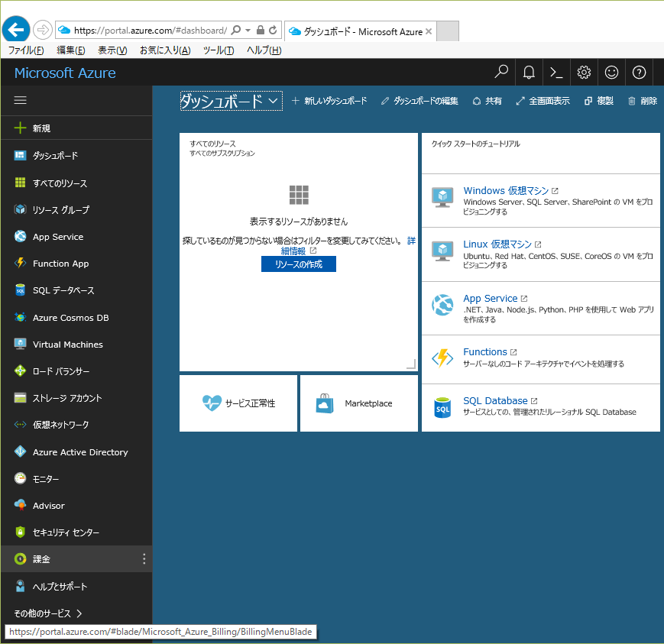664x644 pixels.
Task: Open the ヘルプ(H) menu
Action: click(x=264, y=50)
